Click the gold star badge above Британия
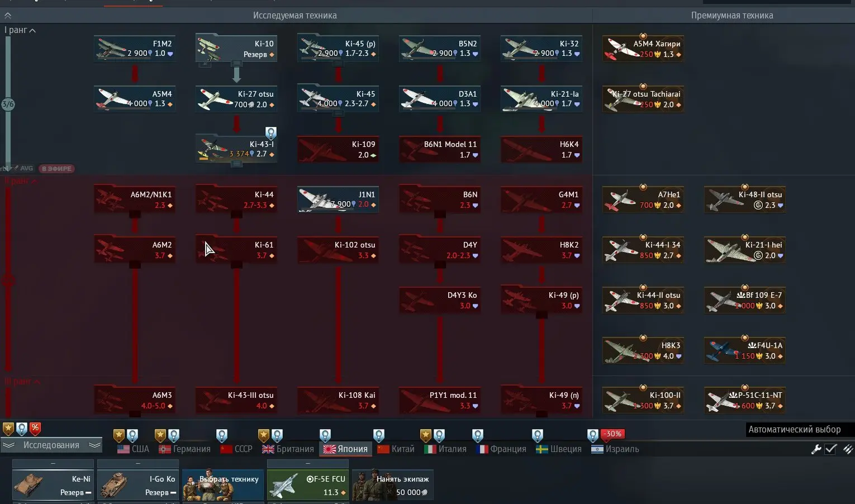This screenshot has height=504, width=855. point(263,435)
